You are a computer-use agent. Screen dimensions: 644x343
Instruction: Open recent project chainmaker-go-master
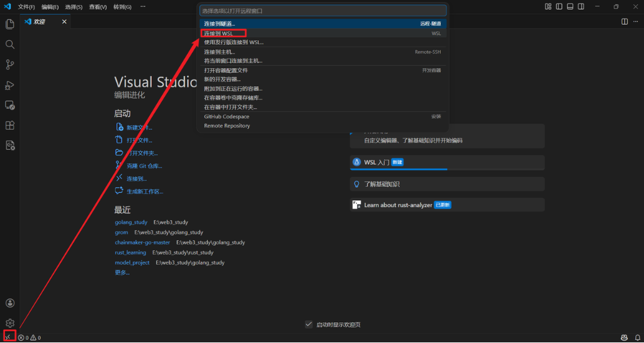pyautogui.click(x=142, y=242)
